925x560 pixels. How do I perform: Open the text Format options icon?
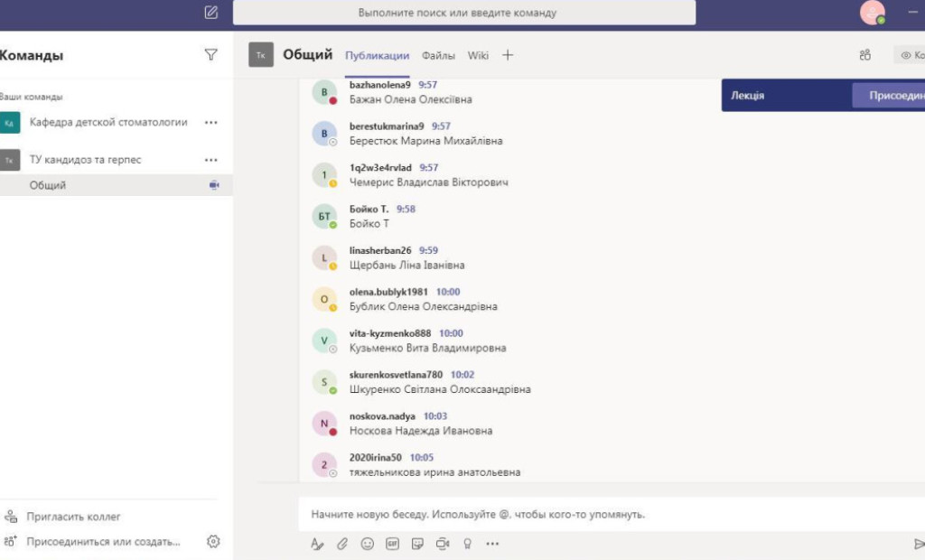tap(317, 544)
